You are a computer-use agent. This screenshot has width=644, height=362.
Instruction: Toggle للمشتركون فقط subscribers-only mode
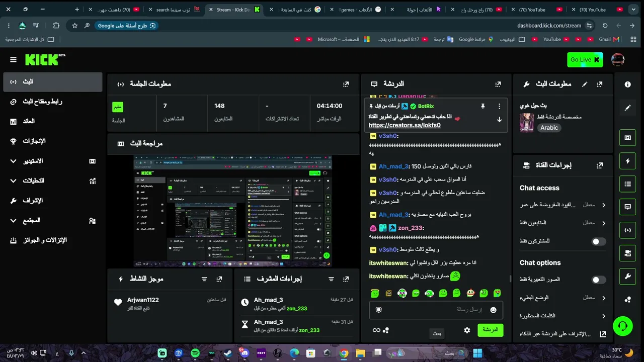pyautogui.click(x=598, y=241)
